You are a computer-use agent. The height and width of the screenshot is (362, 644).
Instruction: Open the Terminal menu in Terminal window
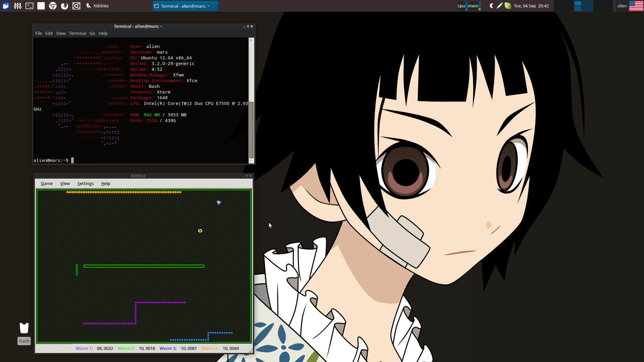click(77, 33)
